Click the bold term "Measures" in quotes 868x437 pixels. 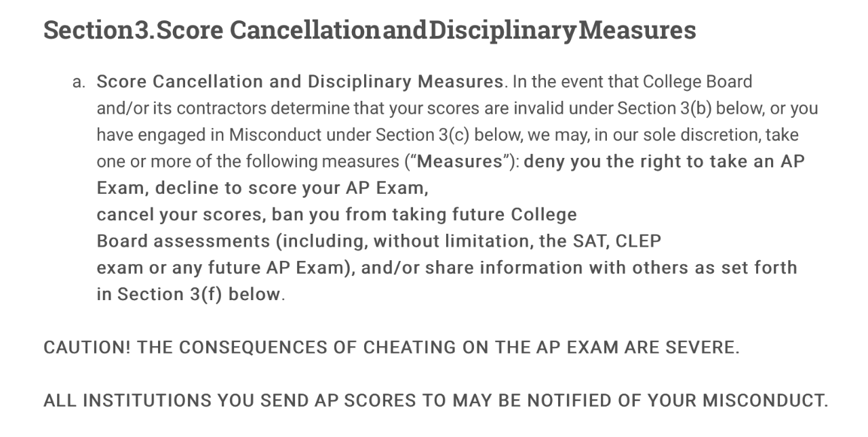[466, 162]
